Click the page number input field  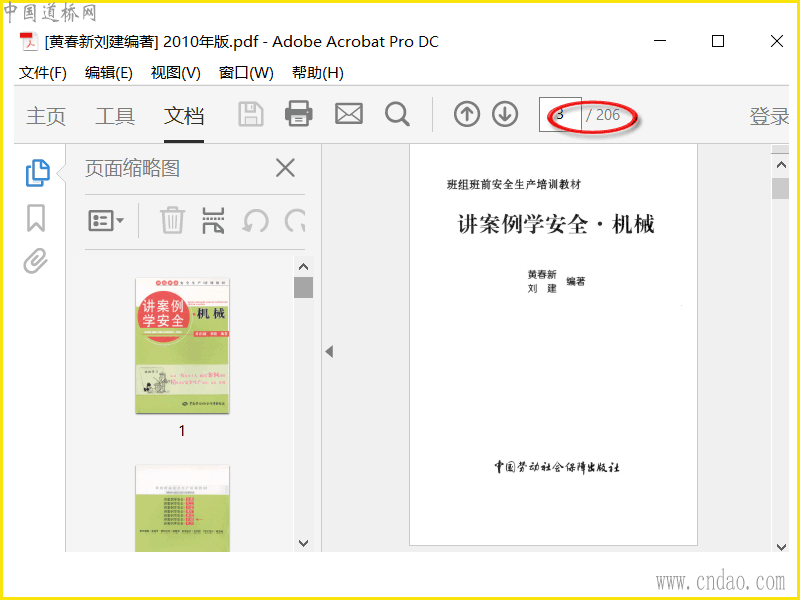(x=560, y=115)
